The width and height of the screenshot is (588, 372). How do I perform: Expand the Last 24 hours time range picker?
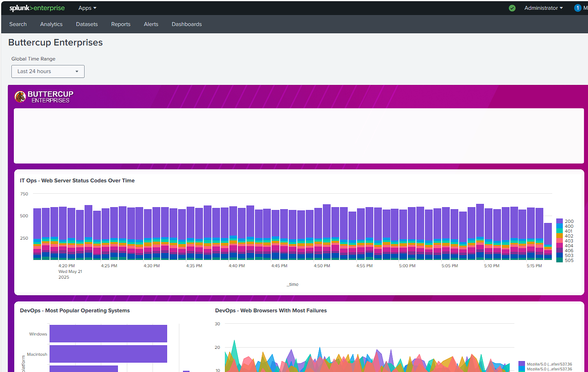[48, 71]
